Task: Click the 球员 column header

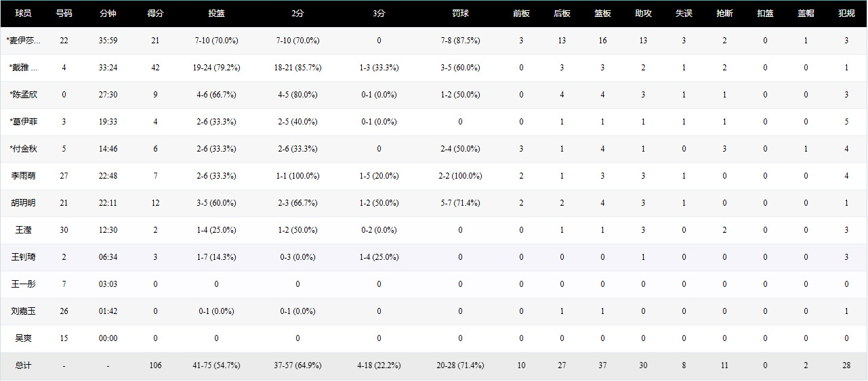Action: coord(24,14)
